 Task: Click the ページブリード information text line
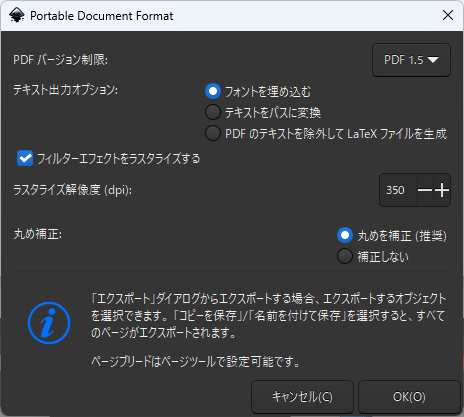coord(196,361)
